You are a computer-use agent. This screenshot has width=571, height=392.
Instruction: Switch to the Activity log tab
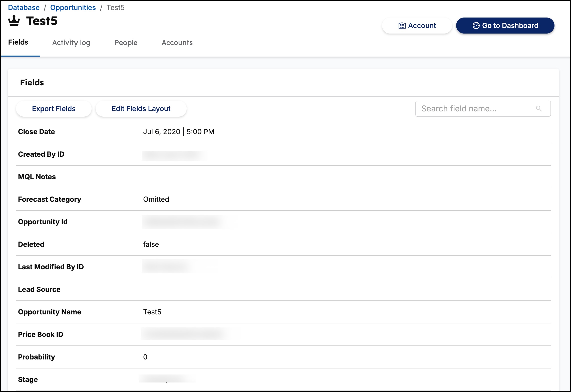pyautogui.click(x=71, y=43)
